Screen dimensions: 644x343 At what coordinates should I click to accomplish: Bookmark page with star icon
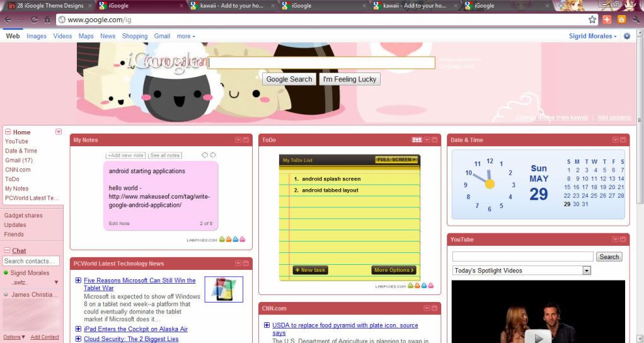[x=592, y=20]
